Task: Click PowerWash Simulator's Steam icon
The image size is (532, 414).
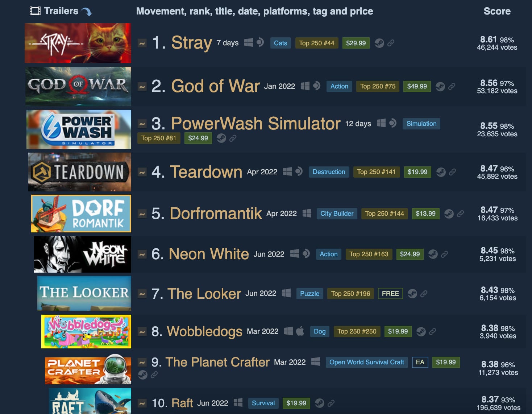Action: (221, 138)
